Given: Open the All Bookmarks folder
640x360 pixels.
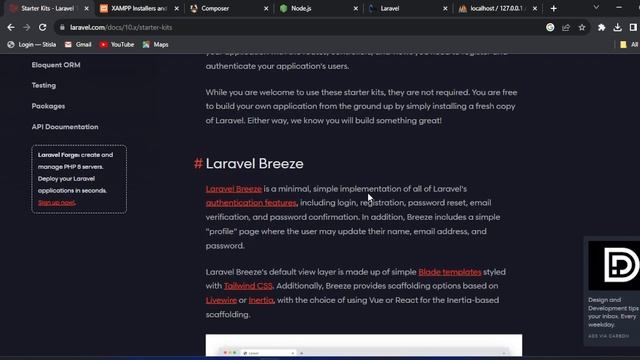Looking at the screenshot, I should click(629, 44).
